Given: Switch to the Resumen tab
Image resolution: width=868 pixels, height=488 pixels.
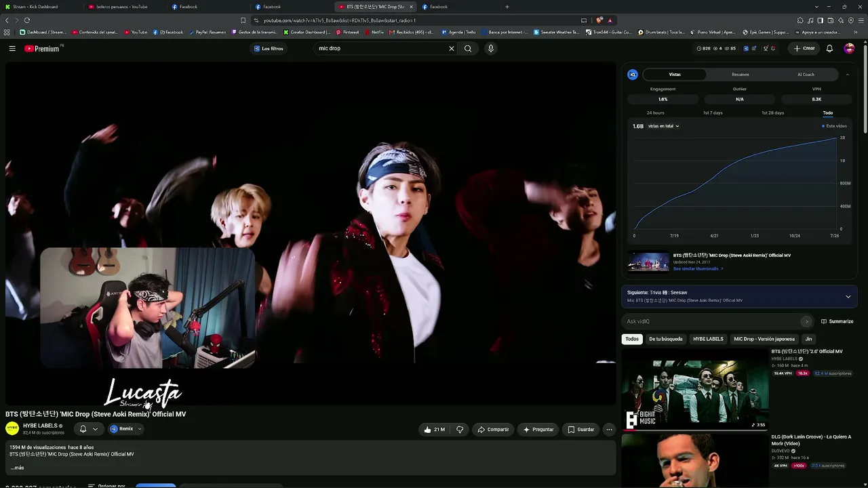Looking at the screenshot, I should pos(741,75).
